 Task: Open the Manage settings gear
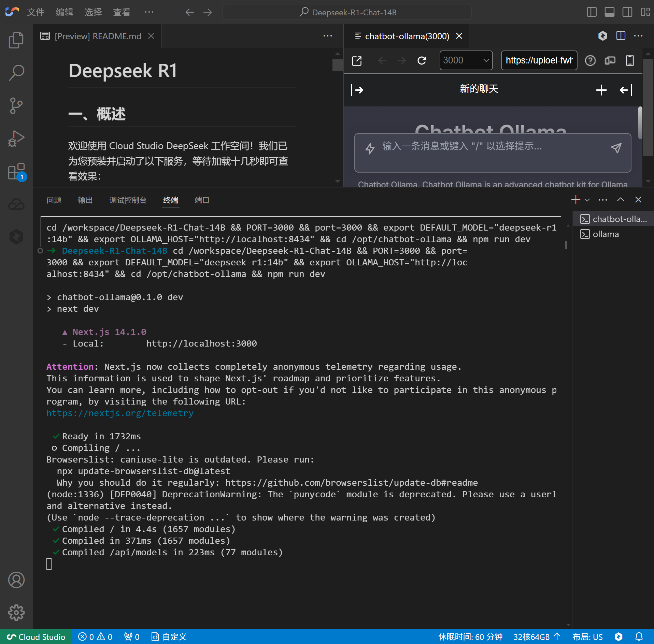(x=16, y=613)
